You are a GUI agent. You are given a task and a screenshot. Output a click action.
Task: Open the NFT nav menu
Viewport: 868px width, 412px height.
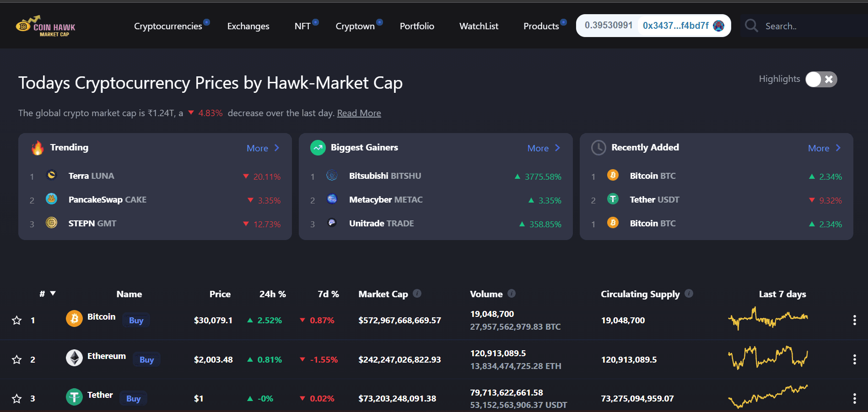[302, 26]
